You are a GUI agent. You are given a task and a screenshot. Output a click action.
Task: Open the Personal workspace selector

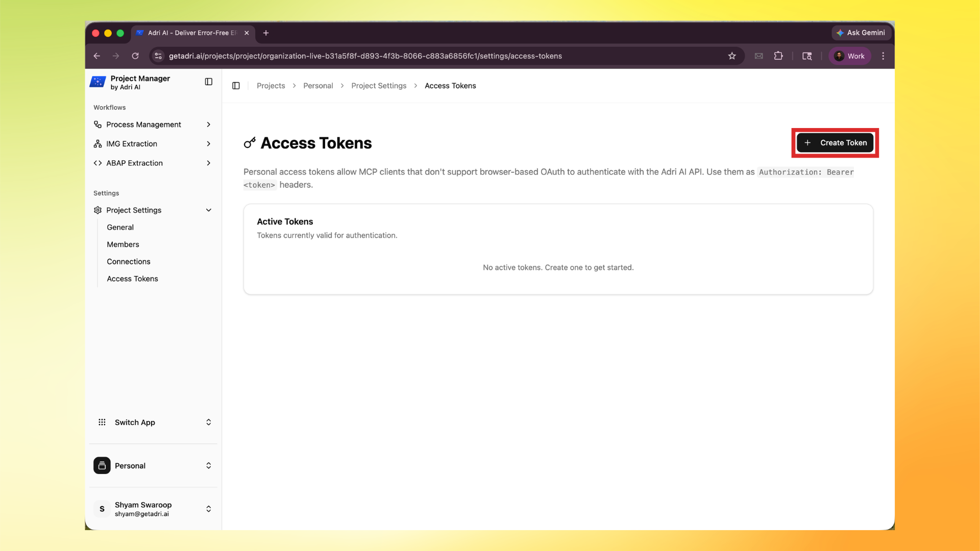(208, 465)
